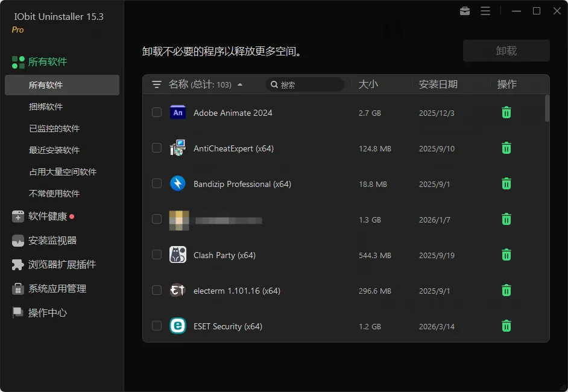Click the electerm 1.101.16 (x64) name
This screenshot has height=392, width=568.
[x=237, y=291]
